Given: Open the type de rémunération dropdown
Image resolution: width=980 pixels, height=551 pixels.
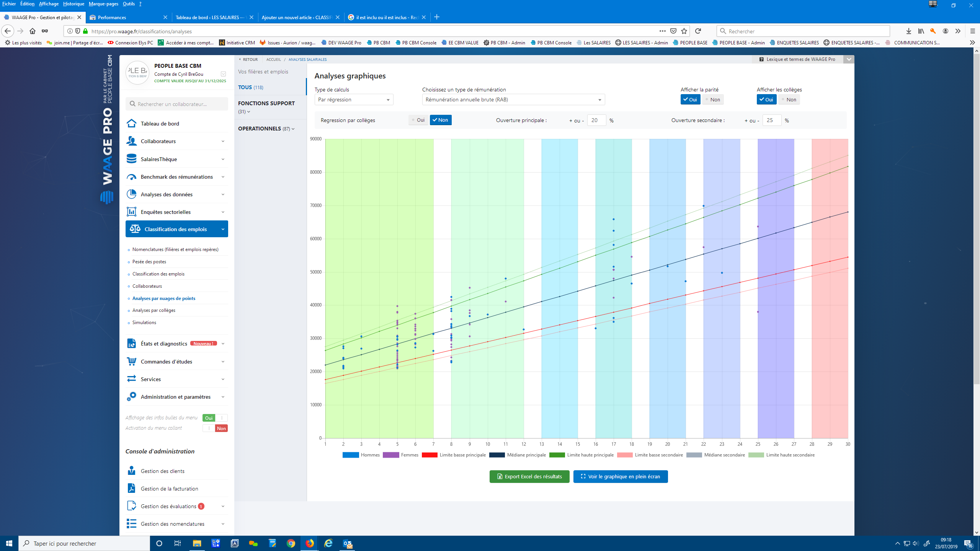Looking at the screenshot, I should click(x=513, y=99).
